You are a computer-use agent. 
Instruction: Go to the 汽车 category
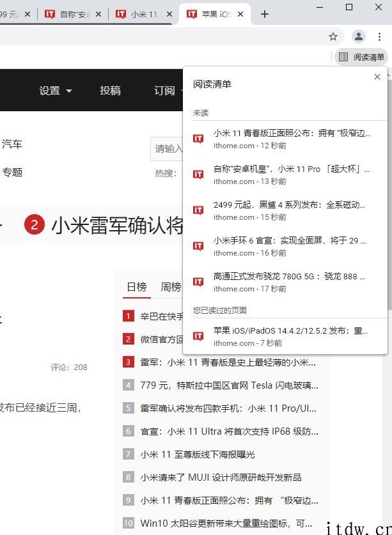12,144
